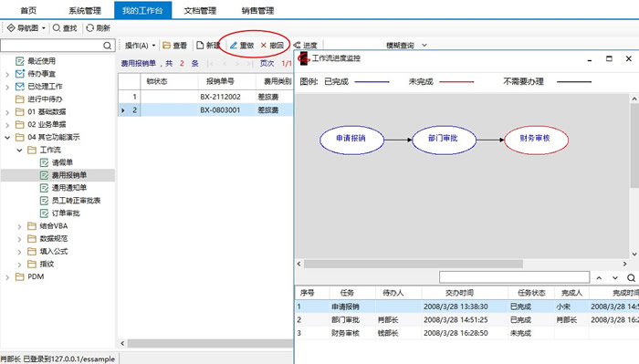Click the magnifier icon in navigation search box
Screen dimensions: 639x364
click(107, 46)
